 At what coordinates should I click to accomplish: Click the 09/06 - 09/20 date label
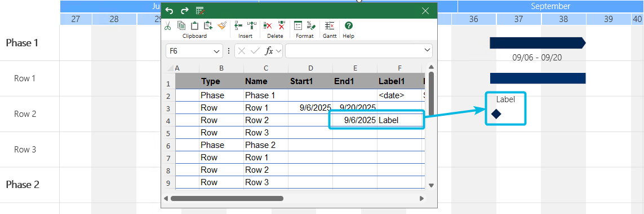coord(537,58)
